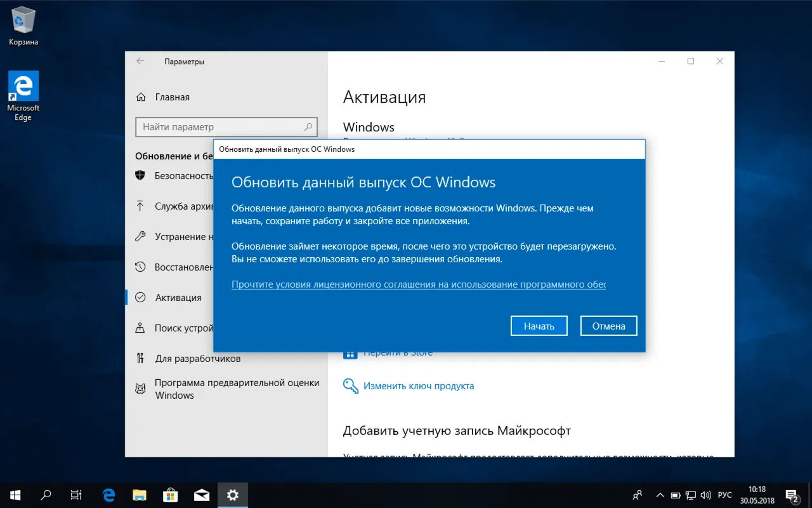The width and height of the screenshot is (812, 508).
Task: Open the volume control from the system tray
Action: point(706,495)
